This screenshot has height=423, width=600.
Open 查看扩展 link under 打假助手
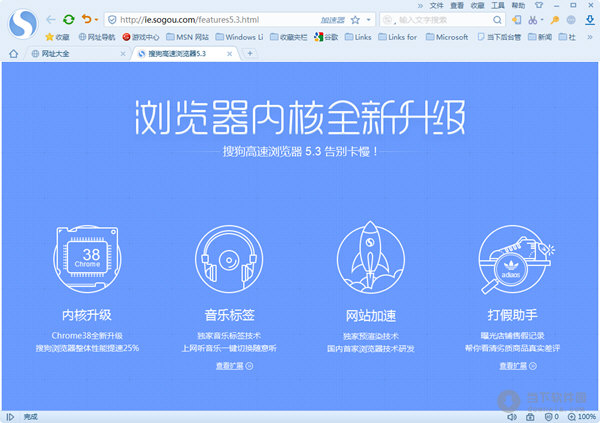click(518, 366)
